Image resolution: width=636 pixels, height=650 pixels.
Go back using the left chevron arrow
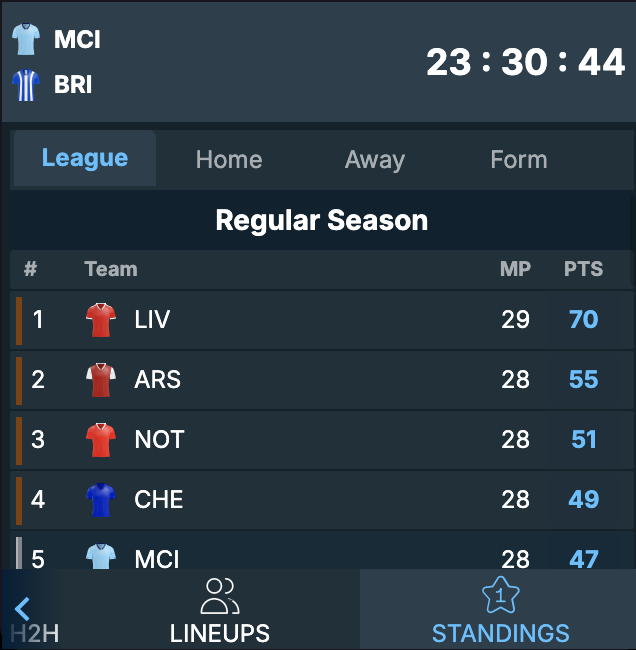coord(22,609)
